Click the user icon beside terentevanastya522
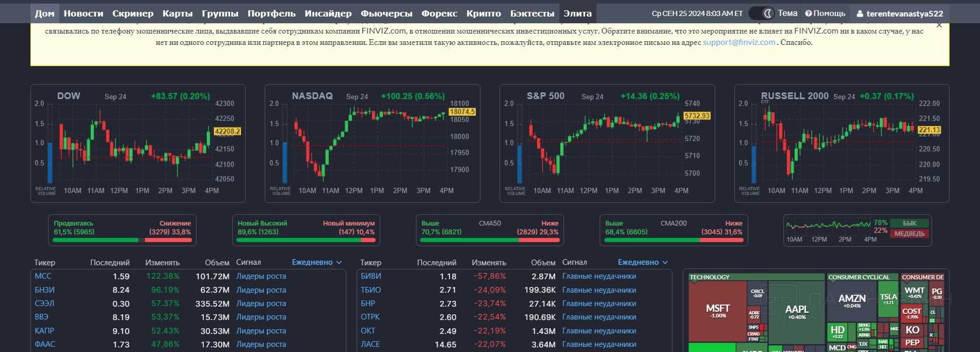This screenshot has height=352, width=980. tap(860, 14)
